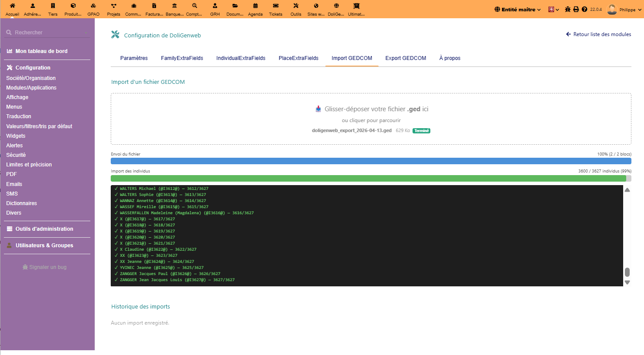Open Modules/Applications in the sidebar
This screenshot has height=355, width=644.
click(31, 88)
